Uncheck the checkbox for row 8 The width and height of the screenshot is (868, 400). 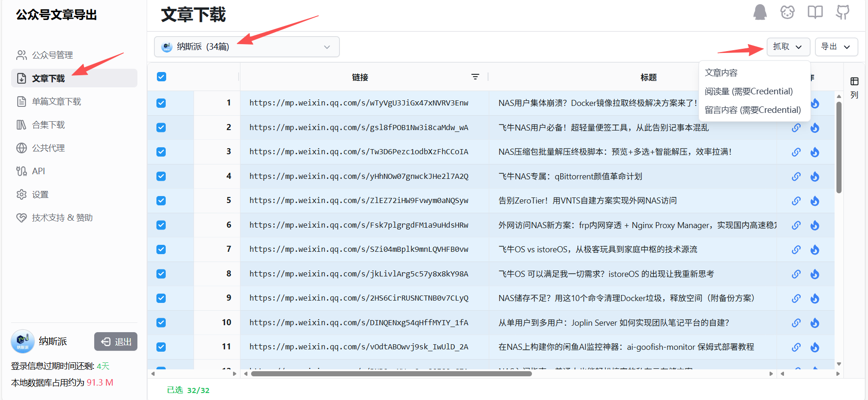click(161, 274)
